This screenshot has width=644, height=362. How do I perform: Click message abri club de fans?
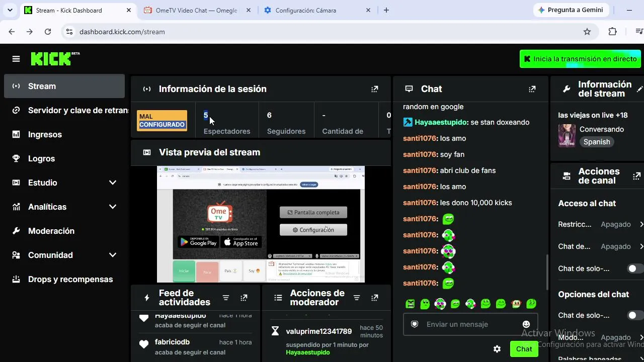[x=468, y=170]
